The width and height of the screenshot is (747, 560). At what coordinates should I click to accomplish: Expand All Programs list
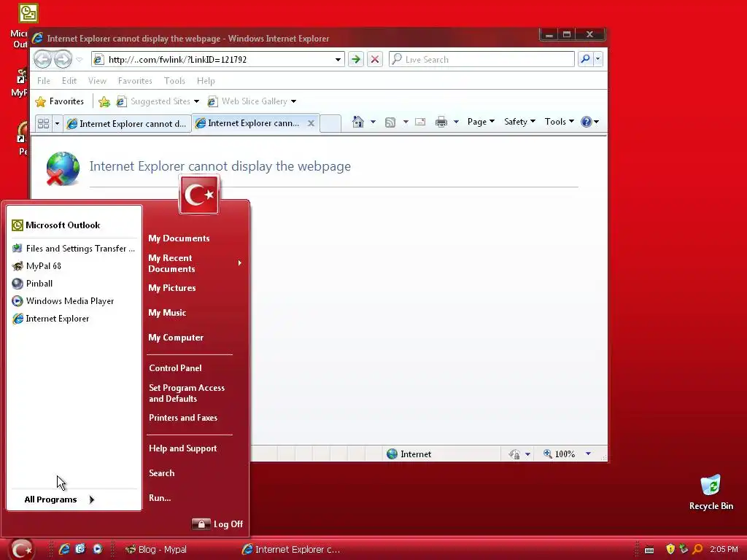60,499
